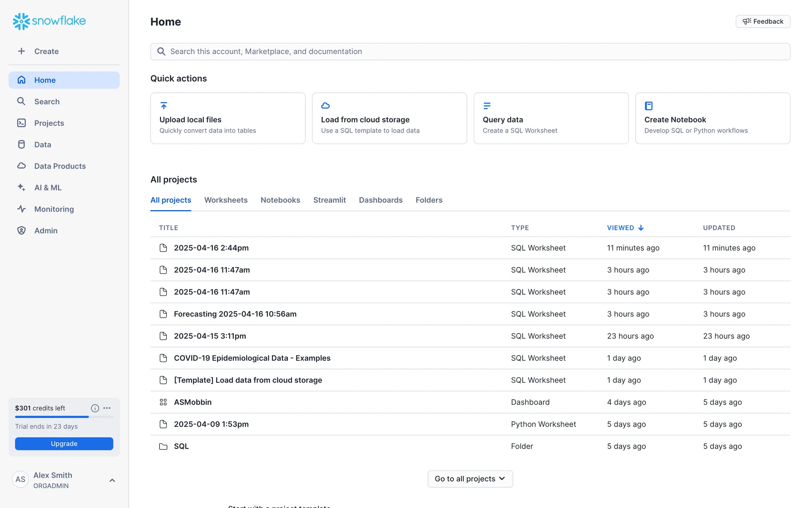This screenshot has width=812, height=508.
Task: Click the Upgrade button
Action: [x=64, y=444]
